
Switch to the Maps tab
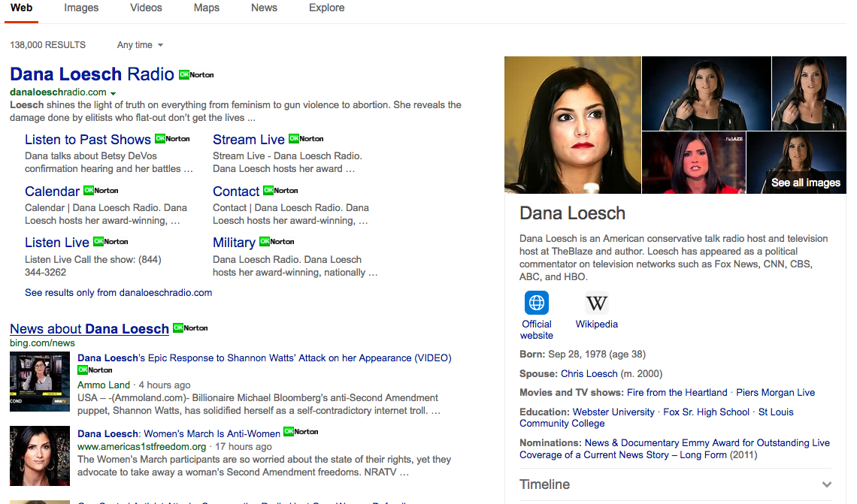[x=207, y=8]
